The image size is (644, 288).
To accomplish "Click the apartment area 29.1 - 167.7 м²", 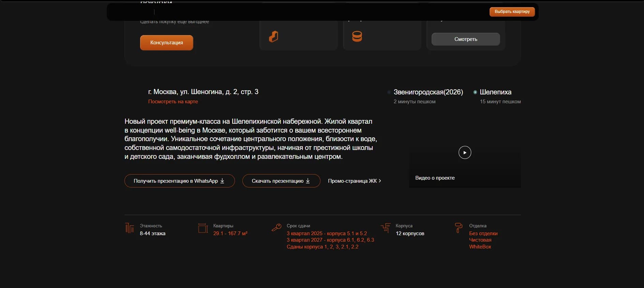I will (230, 233).
